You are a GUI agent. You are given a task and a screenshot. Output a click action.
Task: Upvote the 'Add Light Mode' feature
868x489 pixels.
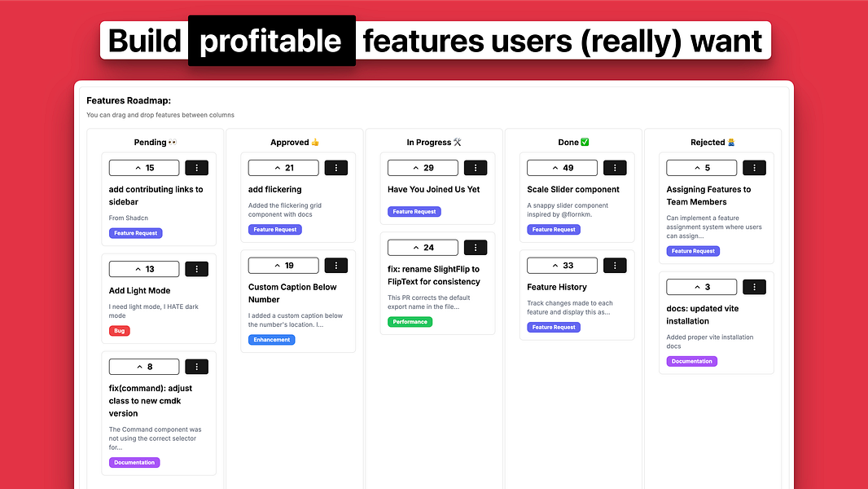[144, 268]
